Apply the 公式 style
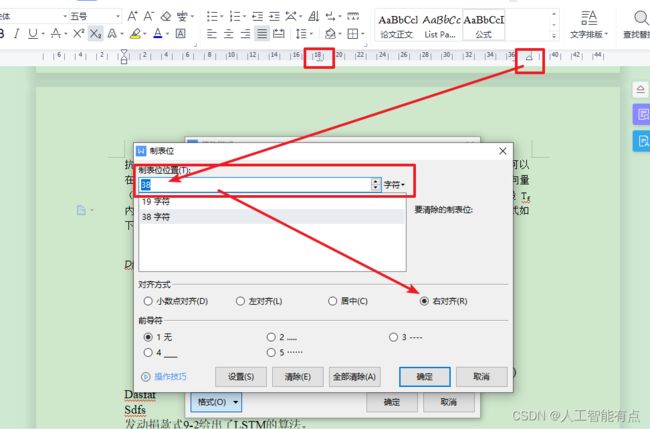This screenshot has width=650, height=429. 483,26
